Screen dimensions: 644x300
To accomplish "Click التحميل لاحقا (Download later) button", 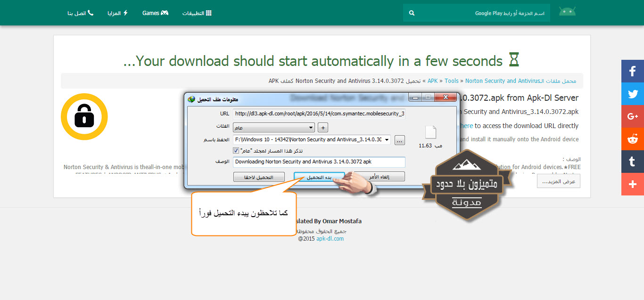I will point(259,177).
